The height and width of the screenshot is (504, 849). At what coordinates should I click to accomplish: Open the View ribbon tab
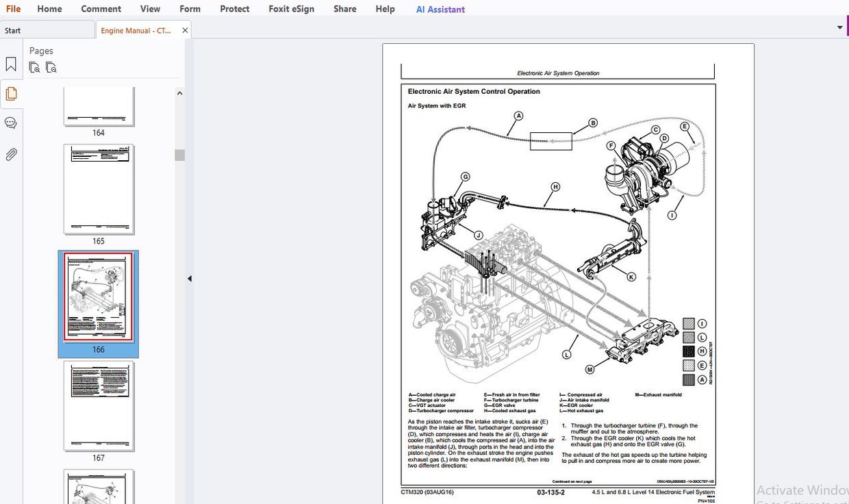tap(150, 9)
